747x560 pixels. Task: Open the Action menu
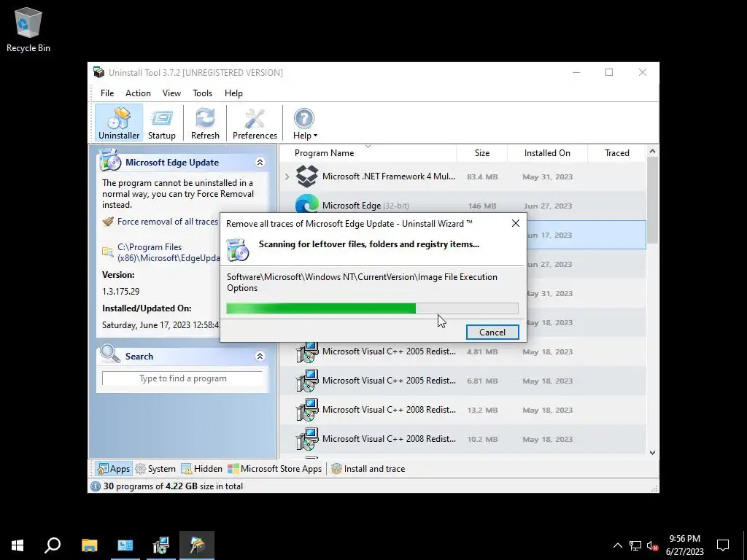click(x=138, y=93)
